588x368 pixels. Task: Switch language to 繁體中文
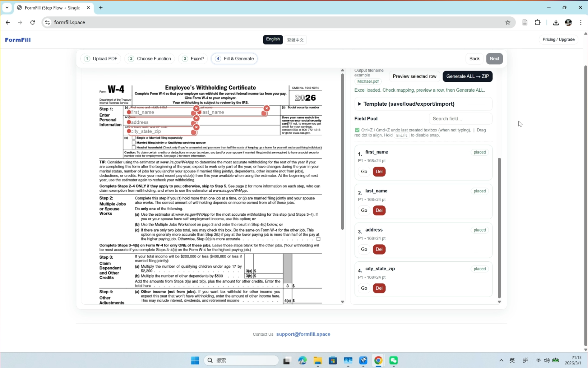point(295,40)
